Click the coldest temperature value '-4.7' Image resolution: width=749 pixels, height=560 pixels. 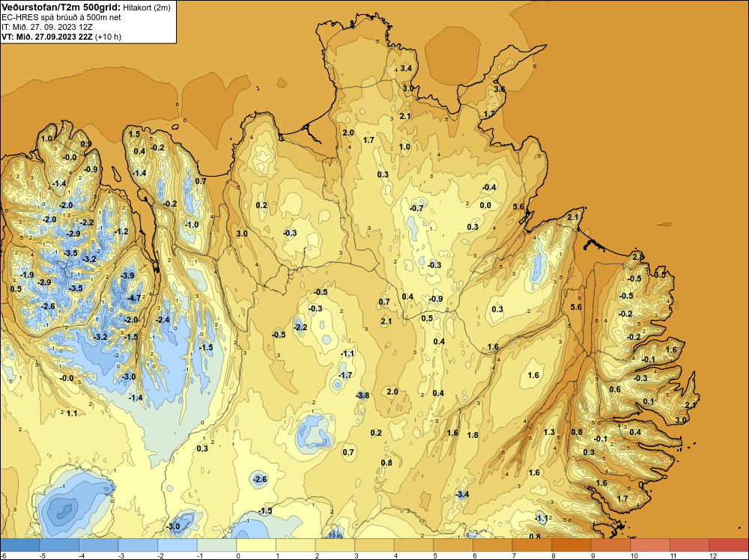pos(134,298)
